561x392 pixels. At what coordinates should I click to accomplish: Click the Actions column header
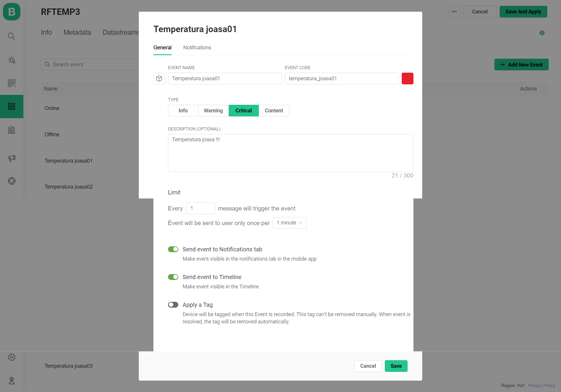pyautogui.click(x=528, y=89)
